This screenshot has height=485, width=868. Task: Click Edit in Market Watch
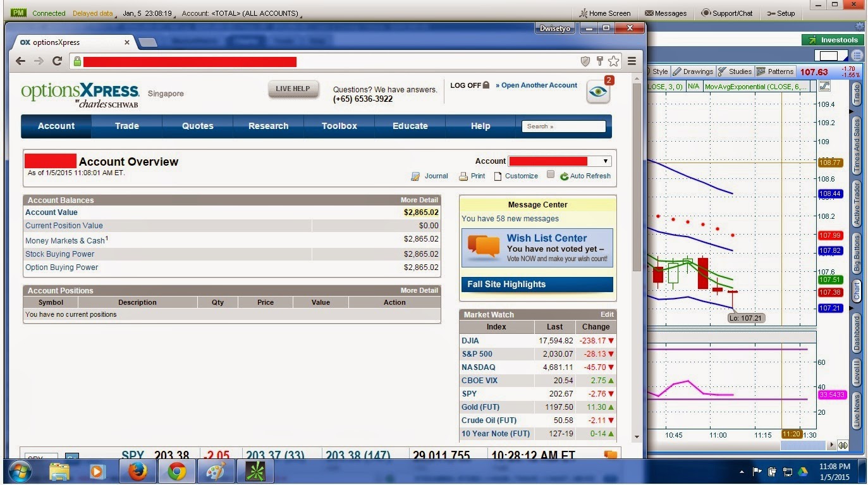(607, 314)
